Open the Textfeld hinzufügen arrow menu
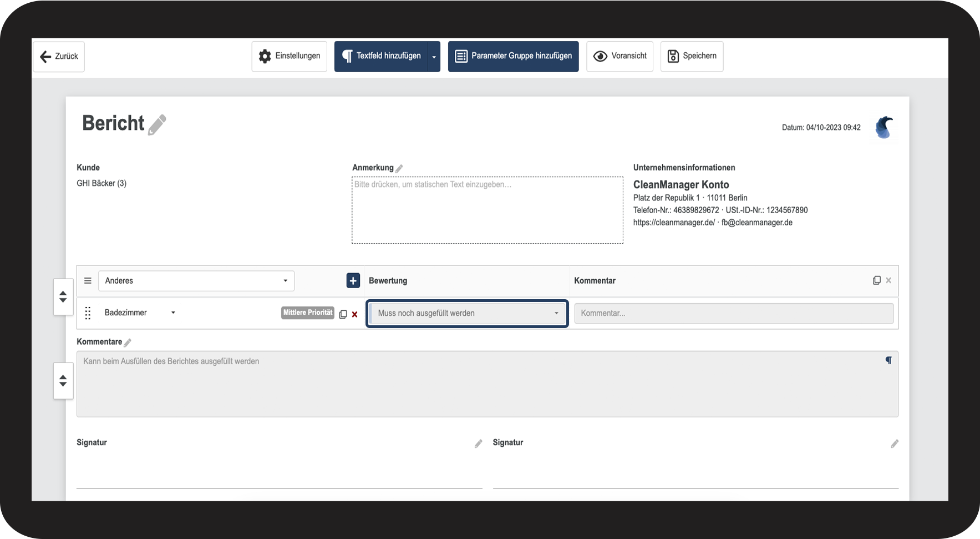980x539 pixels. [x=434, y=57]
